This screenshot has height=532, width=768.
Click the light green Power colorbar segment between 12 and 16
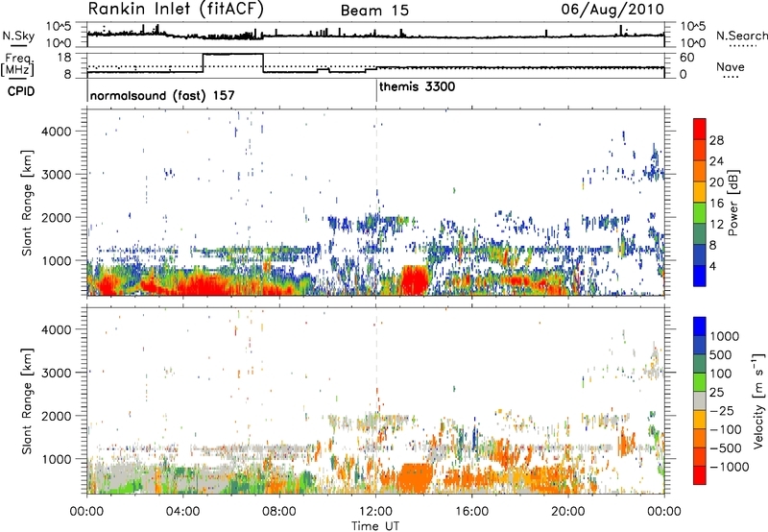(x=700, y=213)
